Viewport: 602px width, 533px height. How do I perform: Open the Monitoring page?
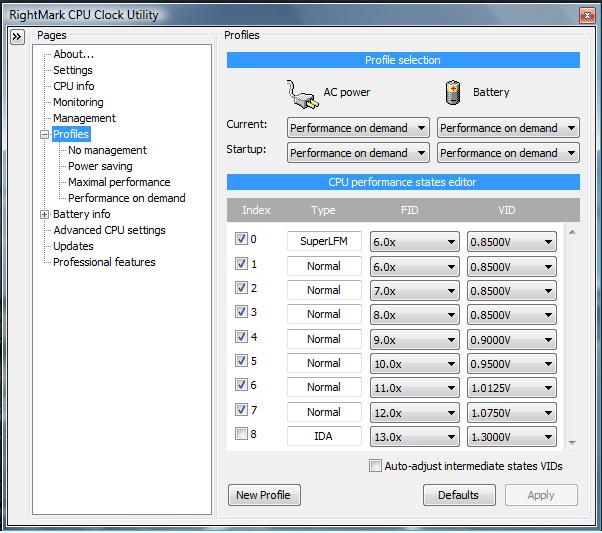point(78,102)
